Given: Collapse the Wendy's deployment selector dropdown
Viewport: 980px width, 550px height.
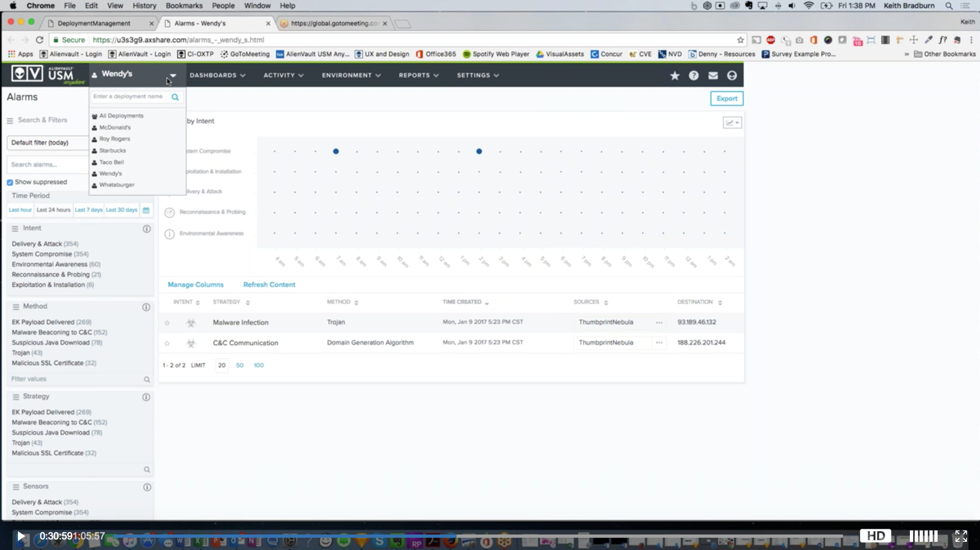Looking at the screenshot, I should pos(173,75).
